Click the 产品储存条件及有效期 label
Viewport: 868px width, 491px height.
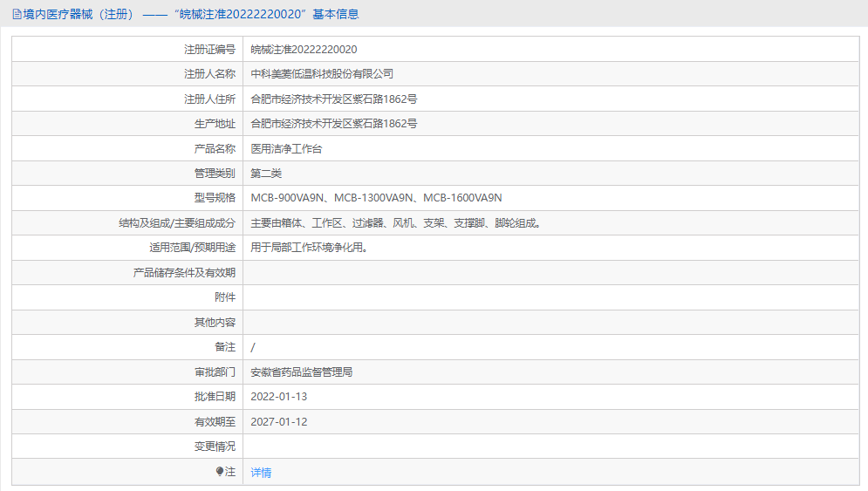pyautogui.click(x=184, y=273)
